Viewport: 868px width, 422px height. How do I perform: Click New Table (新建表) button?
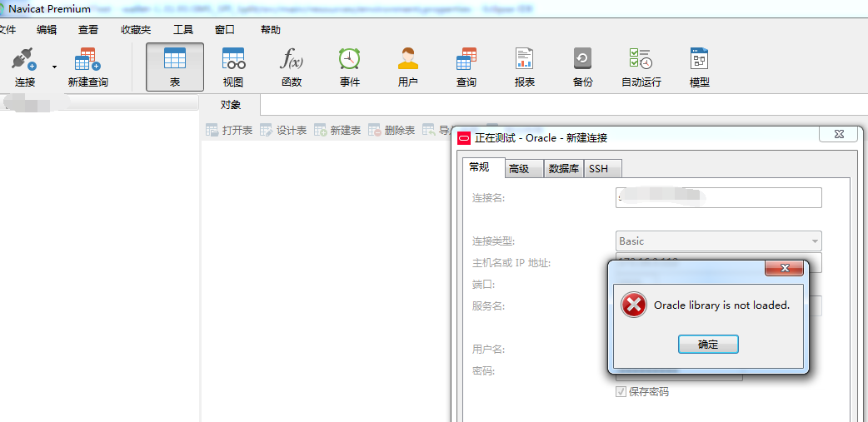pyautogui.click(x=337, y=131)
